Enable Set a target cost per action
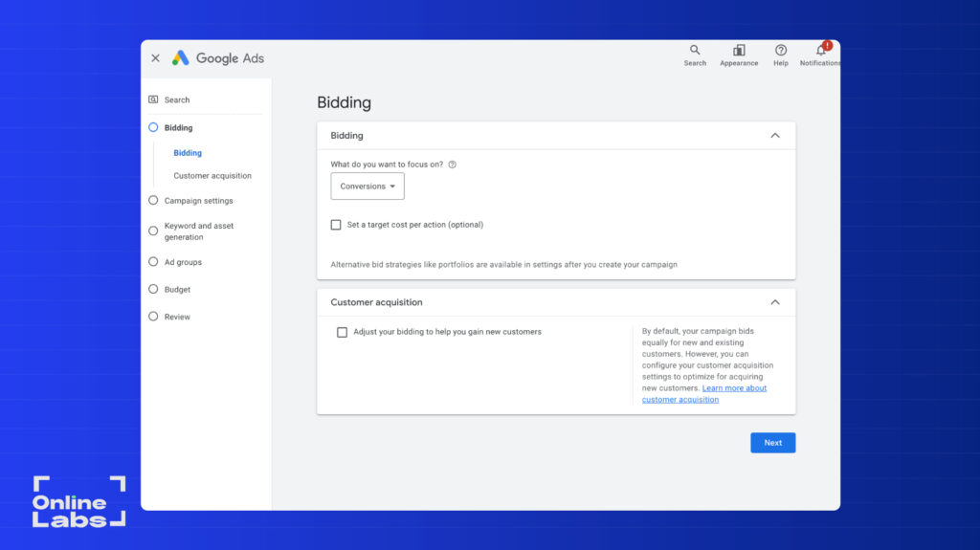980x550 pixels. coord(336,225)
